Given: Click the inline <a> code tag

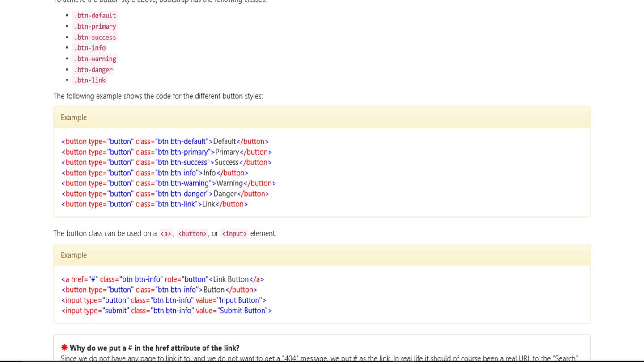Looking at the screenshot, I should point(166,234).
